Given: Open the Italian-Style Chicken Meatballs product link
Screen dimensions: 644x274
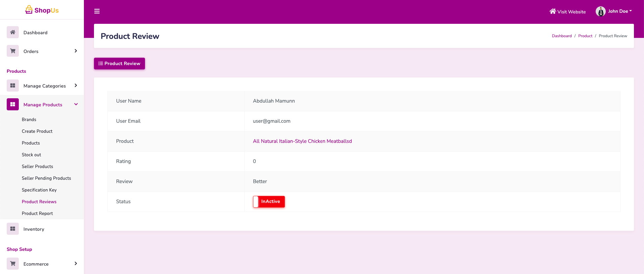Looking at the screenshot, I should tap(302, 141).
